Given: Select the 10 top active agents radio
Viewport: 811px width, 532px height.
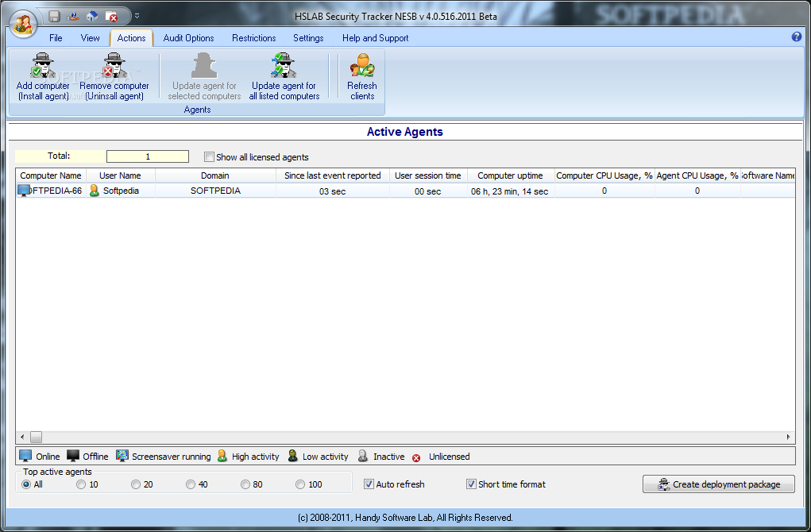Looking at the screenshot, I should pos(81,484).
